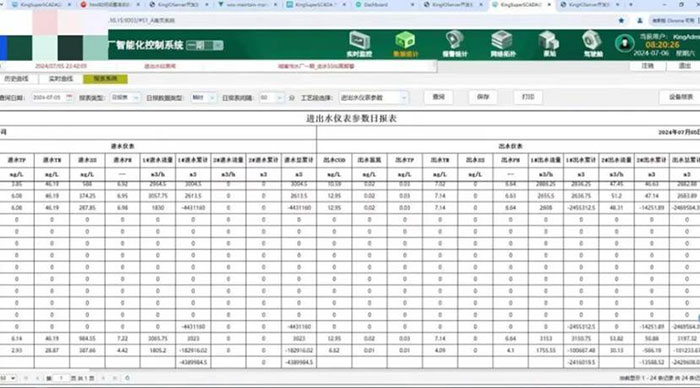Open the 驾驶舱 cockpit icon

click(x=593, y=44)
